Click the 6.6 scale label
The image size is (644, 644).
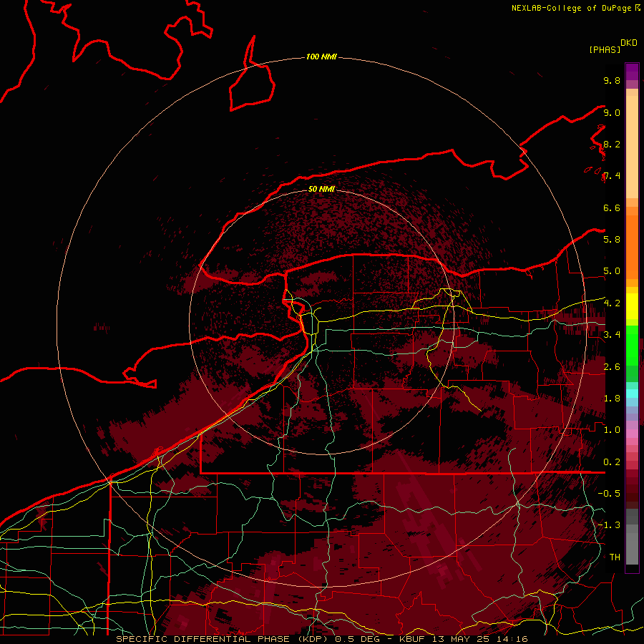[x=612, y=208]
